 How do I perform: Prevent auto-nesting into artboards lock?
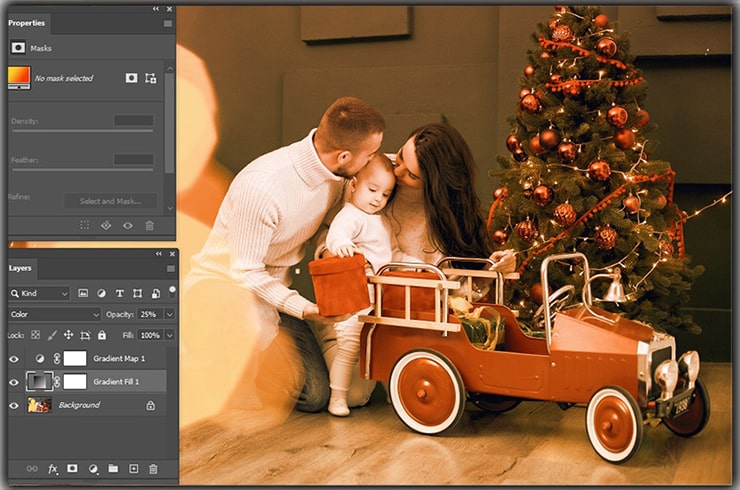point(85,336)
